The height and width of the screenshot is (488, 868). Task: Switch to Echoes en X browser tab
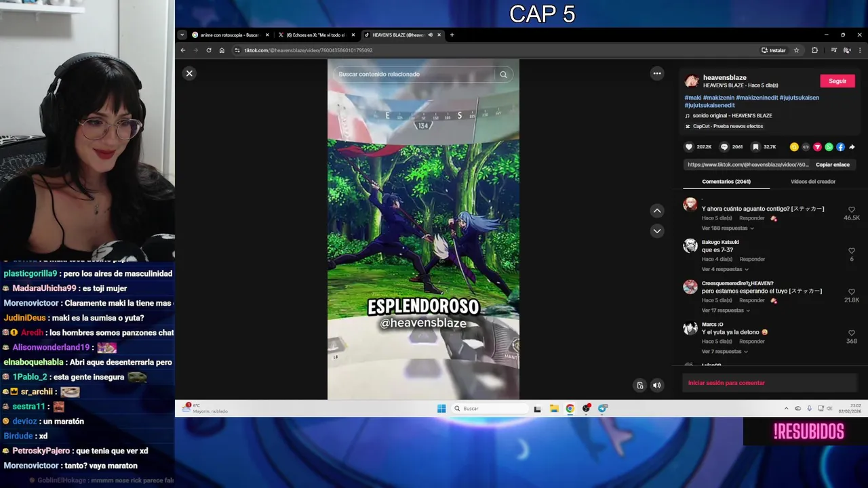tap(316, 35)
